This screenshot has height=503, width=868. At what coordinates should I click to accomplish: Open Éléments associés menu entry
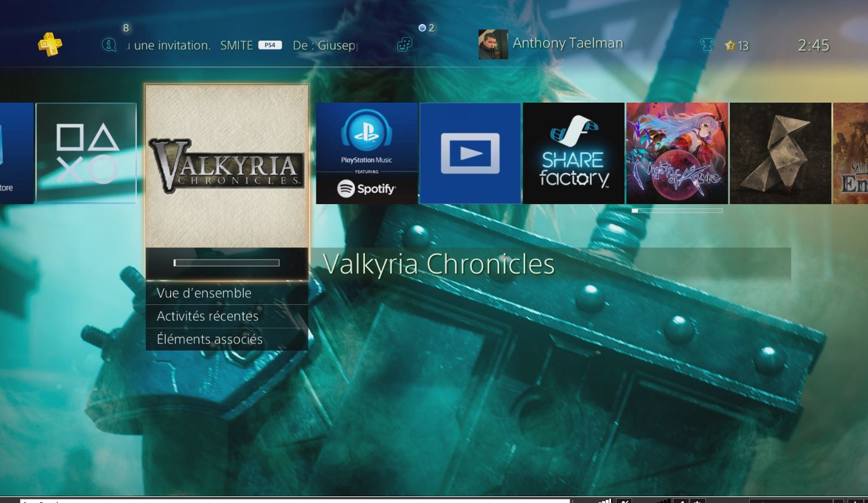click(x=227, y=339)
